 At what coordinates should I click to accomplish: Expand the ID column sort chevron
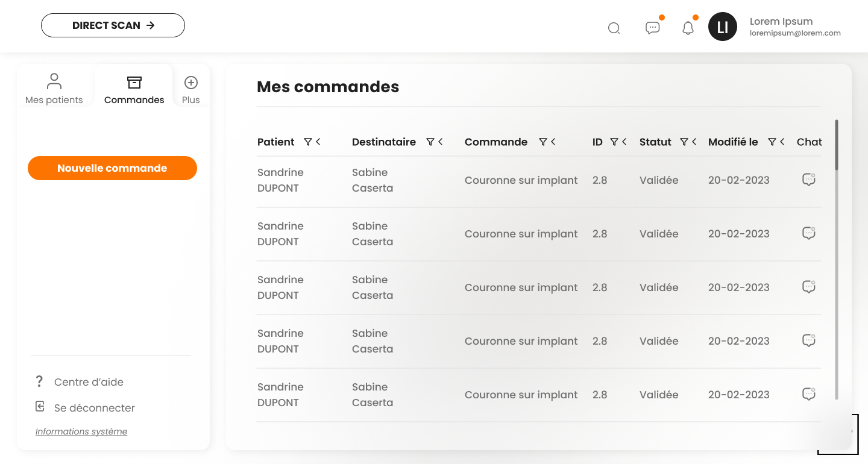coord(624,142)
